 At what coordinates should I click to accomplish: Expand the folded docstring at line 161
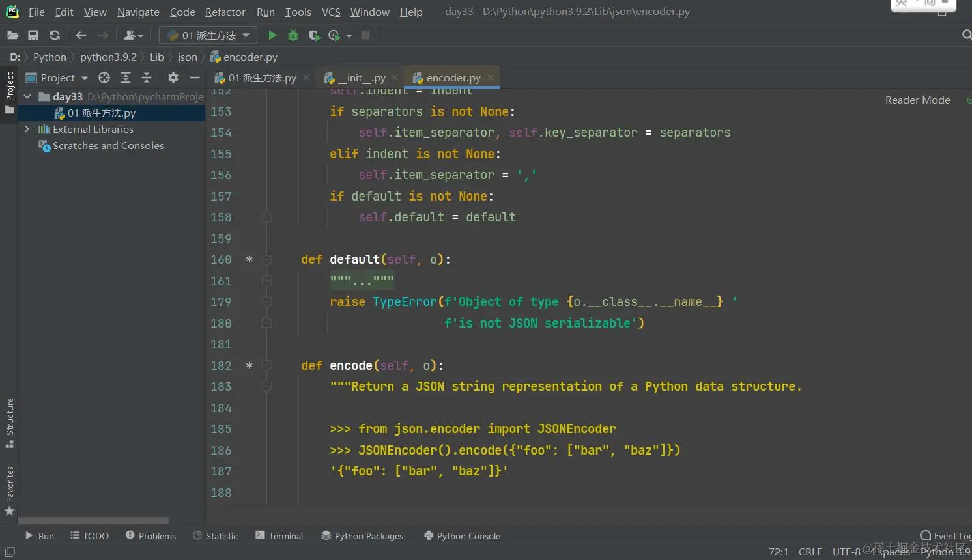point(266,281)
